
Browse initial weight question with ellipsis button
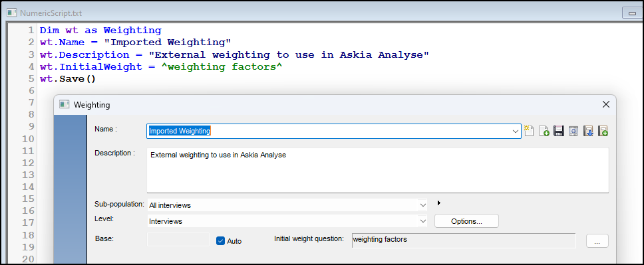coord(597,241)
